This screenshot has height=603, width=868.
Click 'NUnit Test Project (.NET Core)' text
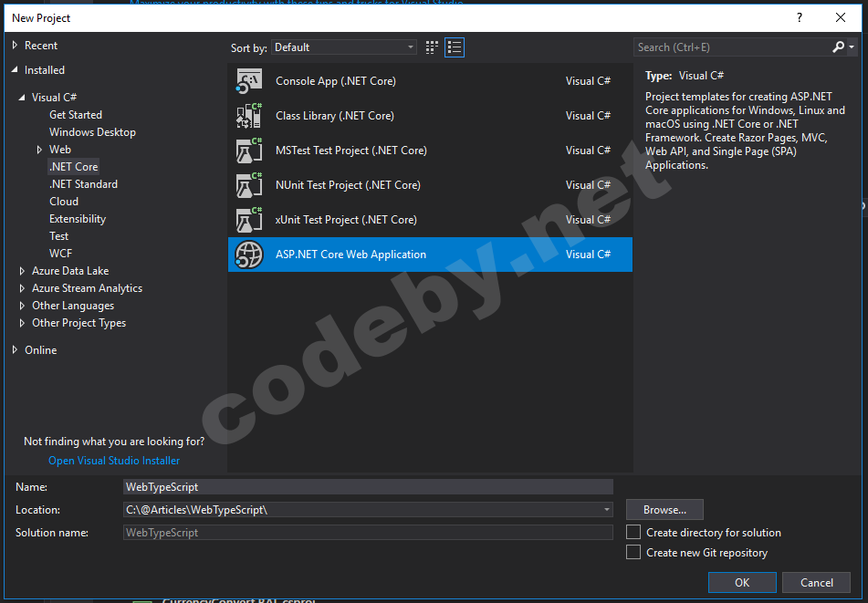pos(348,185)
